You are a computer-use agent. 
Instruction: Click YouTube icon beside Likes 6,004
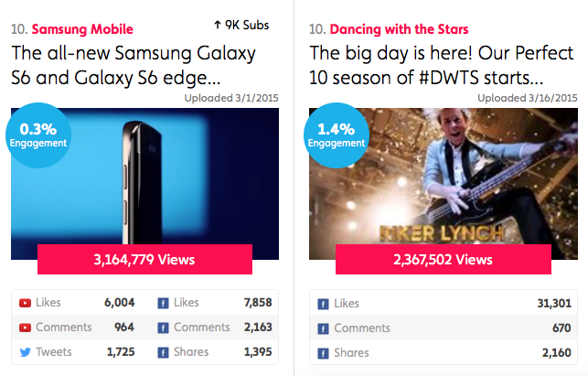point(25,303)
